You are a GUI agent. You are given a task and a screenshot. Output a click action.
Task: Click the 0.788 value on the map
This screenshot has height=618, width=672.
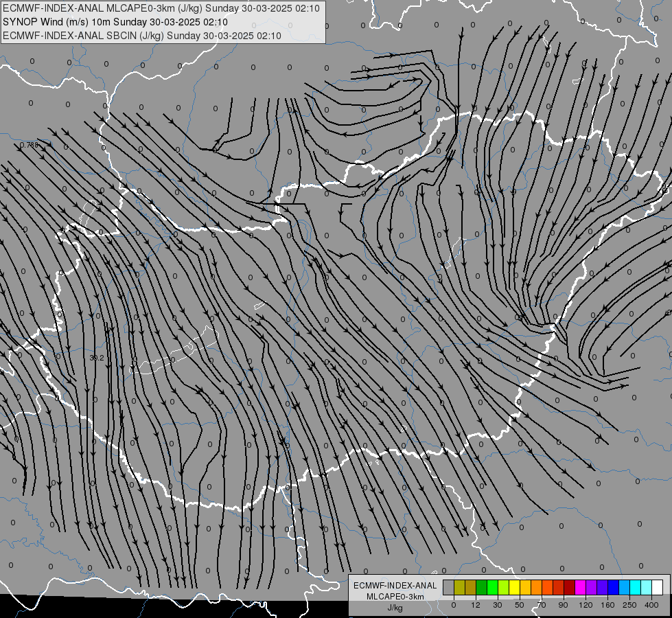29,146
